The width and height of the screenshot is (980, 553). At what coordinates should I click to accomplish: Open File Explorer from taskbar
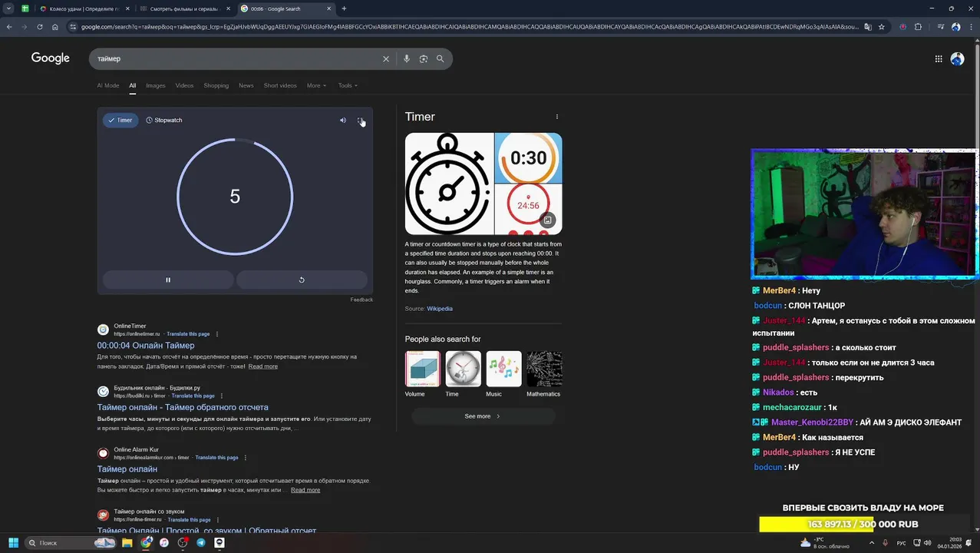127,543
